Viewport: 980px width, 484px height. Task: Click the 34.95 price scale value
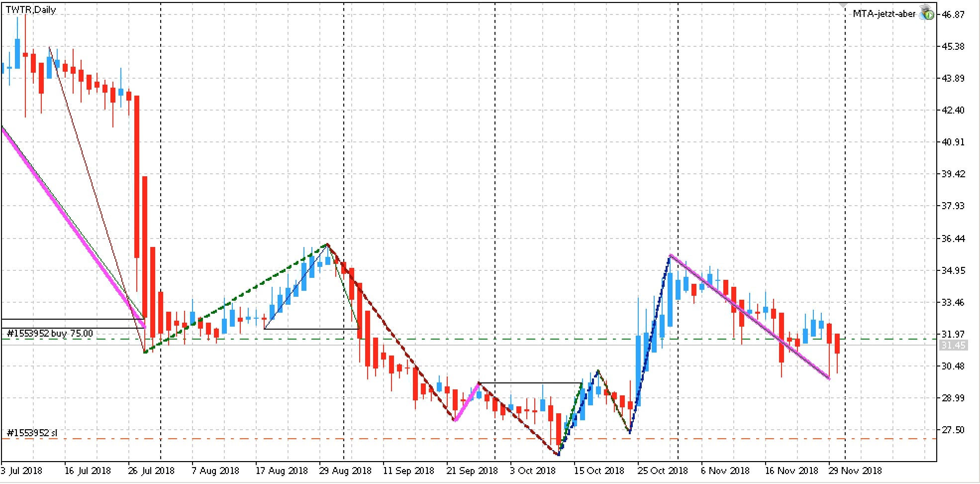click(x=953, y=270)
